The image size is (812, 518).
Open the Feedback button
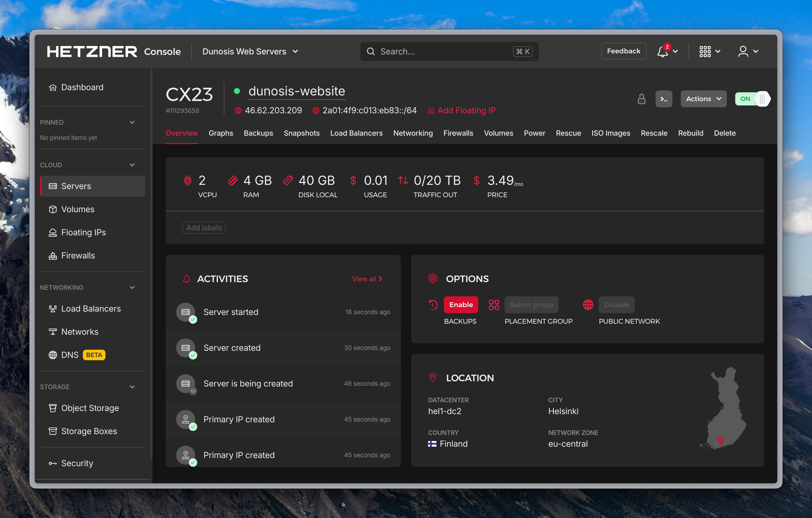(623, 51)
